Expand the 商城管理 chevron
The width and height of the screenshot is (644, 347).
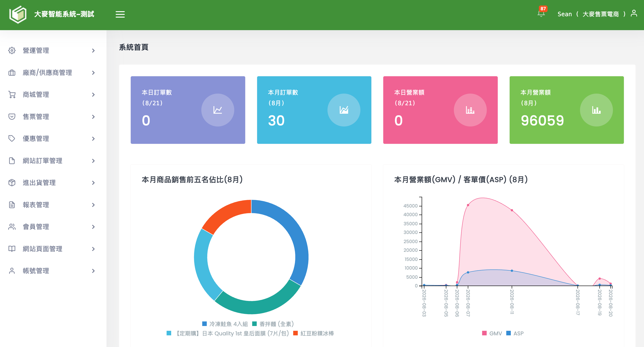(93, 95)
